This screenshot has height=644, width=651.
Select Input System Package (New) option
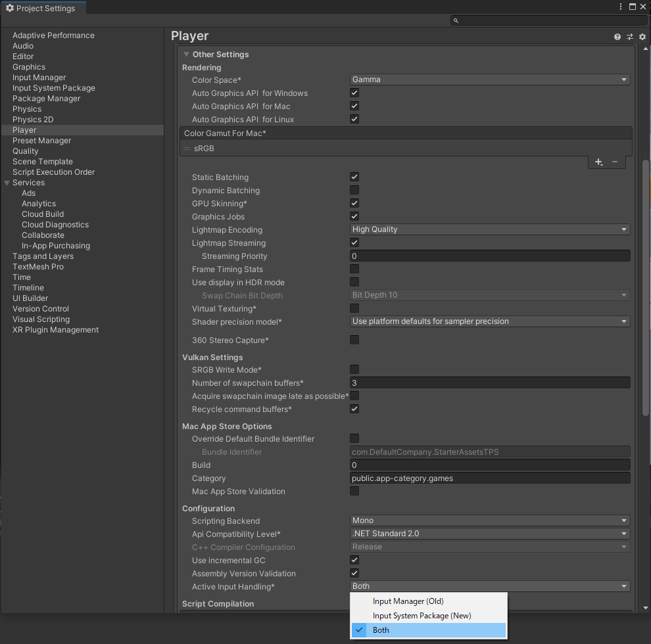click(422, 616)
